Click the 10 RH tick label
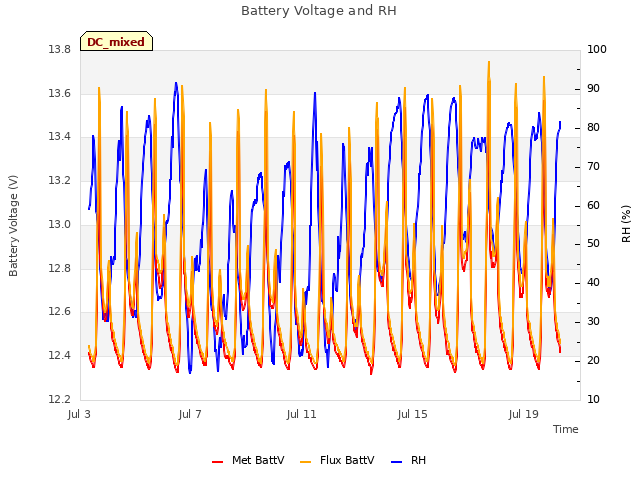The width and height of the screenshot is (640, 480). (593, 399)
